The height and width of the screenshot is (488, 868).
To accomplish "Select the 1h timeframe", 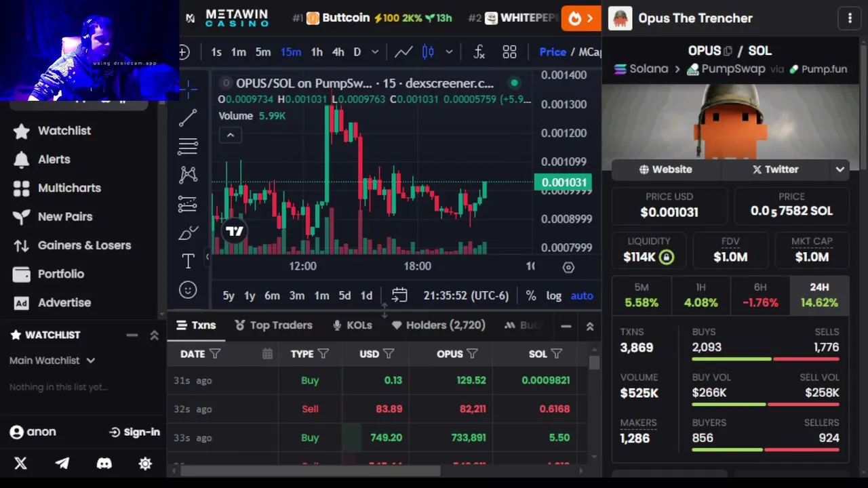I will [317, 52].
